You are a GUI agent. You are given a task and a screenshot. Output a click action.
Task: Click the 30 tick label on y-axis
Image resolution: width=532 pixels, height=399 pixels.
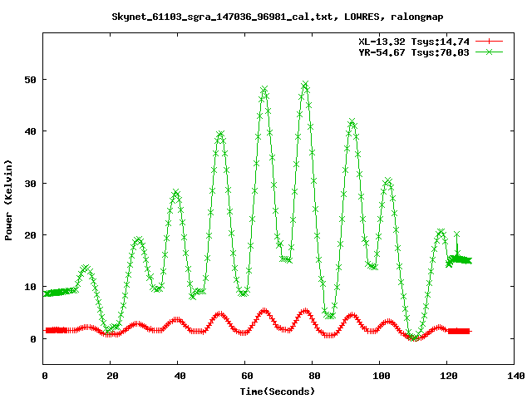(x=28, y=184)
